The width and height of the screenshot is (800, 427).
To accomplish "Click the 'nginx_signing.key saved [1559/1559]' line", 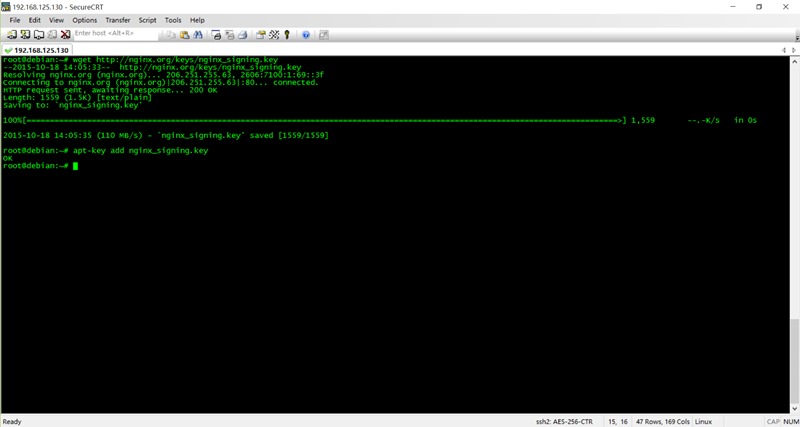I will coord(166,136).
